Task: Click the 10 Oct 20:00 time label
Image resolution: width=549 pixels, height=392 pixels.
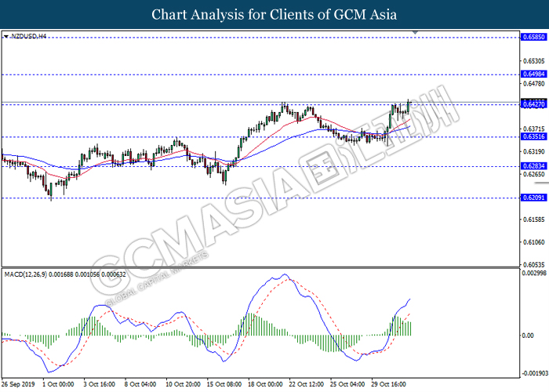Action: [183, 384]
